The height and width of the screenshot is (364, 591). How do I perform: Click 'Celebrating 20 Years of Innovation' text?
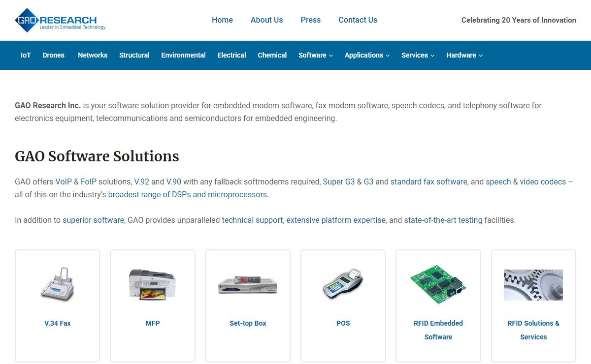pyautogui.click(x=519, y=20)
